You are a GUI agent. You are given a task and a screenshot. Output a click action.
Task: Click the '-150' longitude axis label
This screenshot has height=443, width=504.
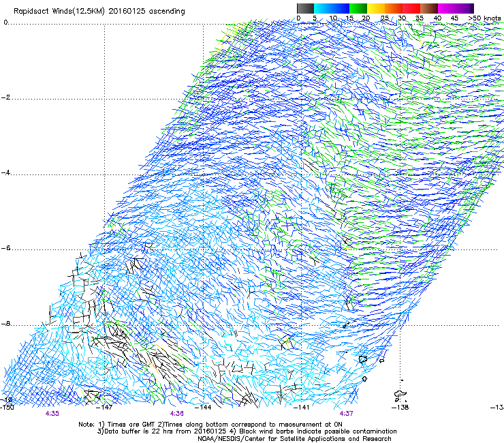point(7,408)
